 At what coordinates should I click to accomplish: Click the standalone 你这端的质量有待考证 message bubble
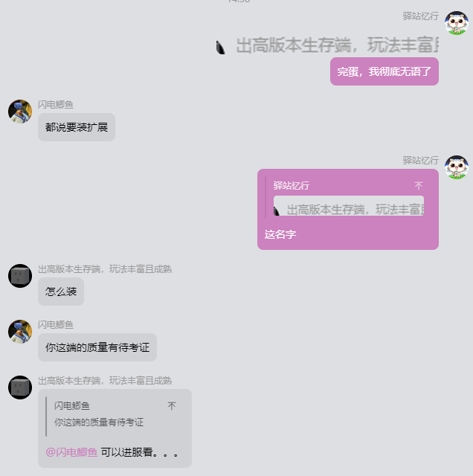97,347
